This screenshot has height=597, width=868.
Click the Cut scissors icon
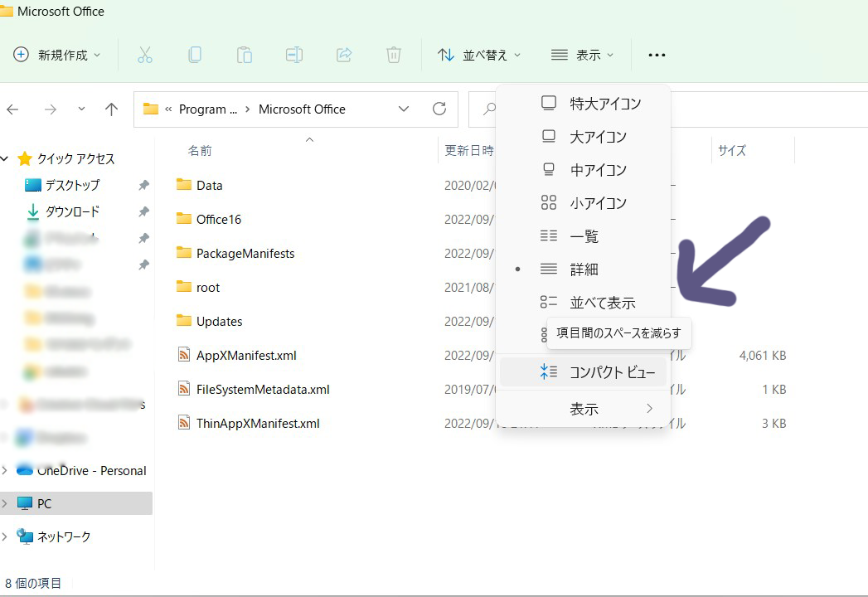(x=144, y=55)
